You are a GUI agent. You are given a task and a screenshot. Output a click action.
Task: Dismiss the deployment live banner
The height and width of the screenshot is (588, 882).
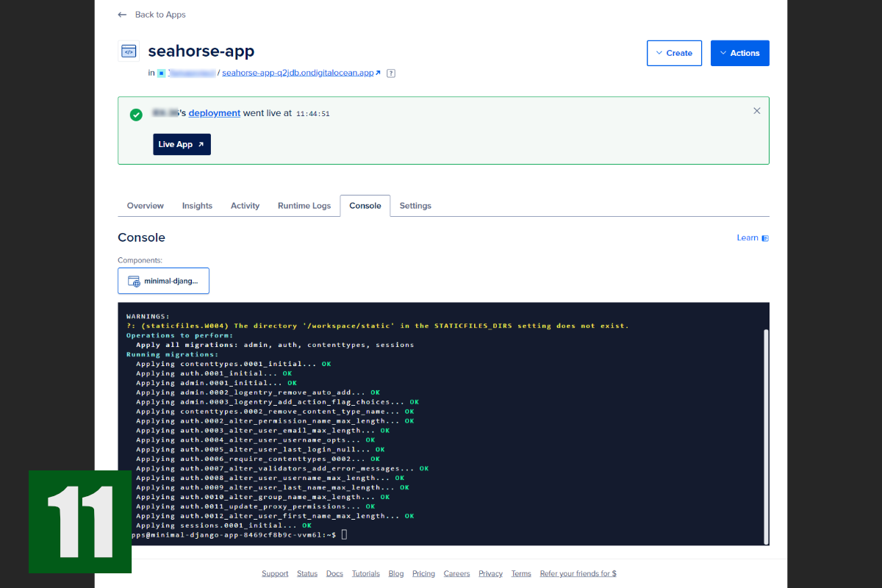pos(757,111)
